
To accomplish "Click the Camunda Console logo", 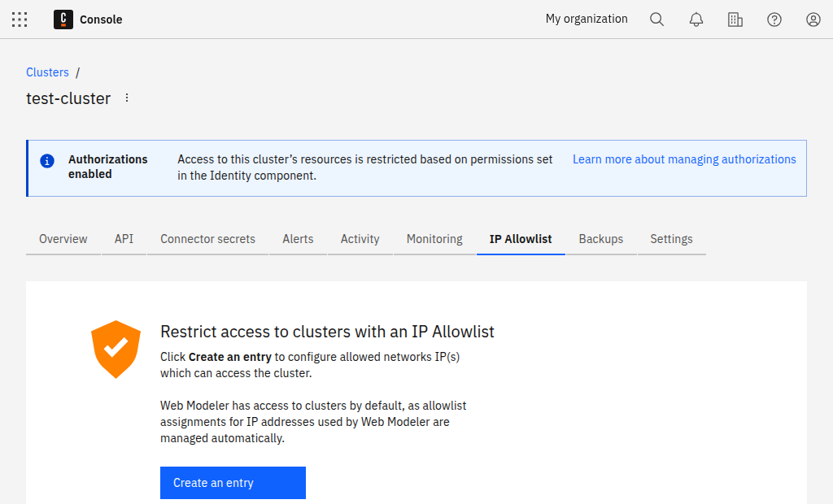I will 63,20.
